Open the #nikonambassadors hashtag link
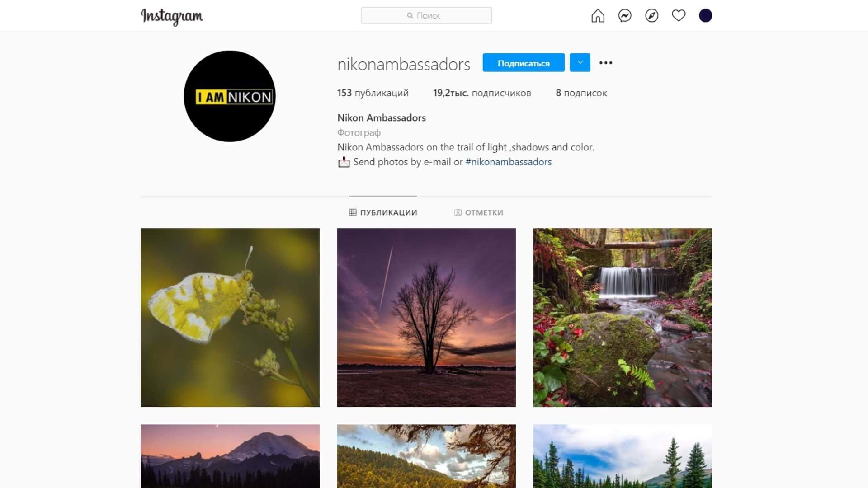The height and width of the screenshot is (488, 868). point(509,162)
